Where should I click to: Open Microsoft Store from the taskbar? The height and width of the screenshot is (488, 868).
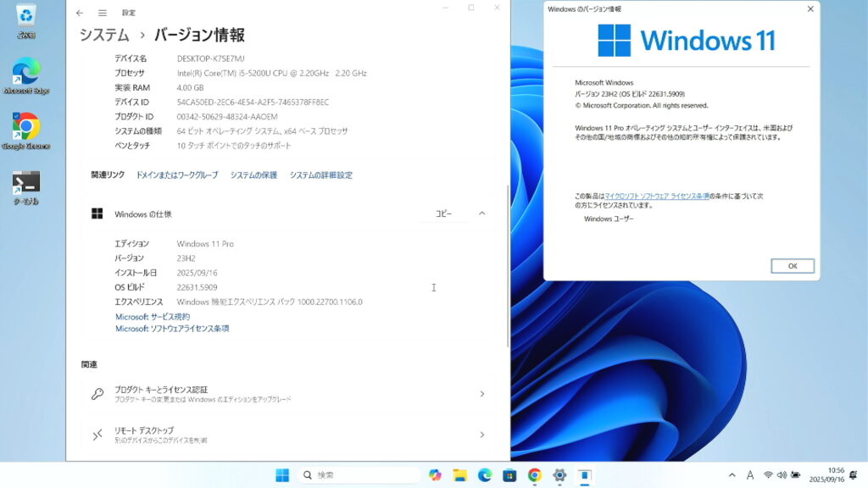click(x=509, y=475)
